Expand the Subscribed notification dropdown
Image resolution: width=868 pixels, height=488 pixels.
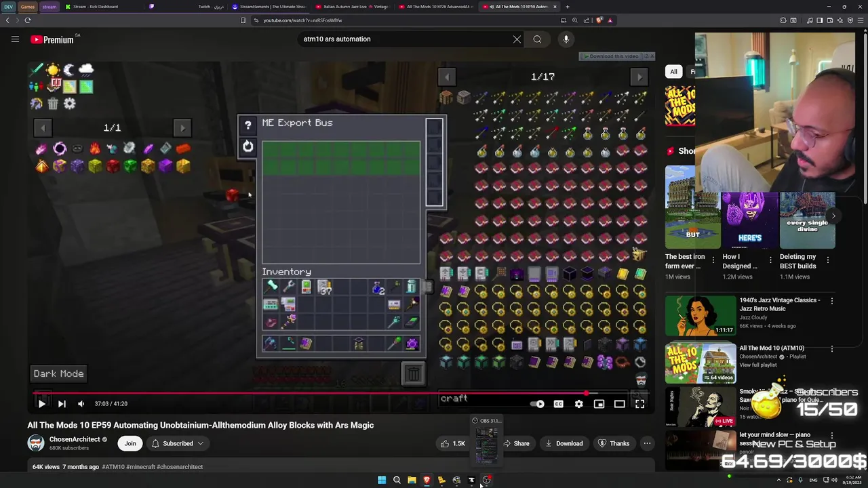click(177, 443)
